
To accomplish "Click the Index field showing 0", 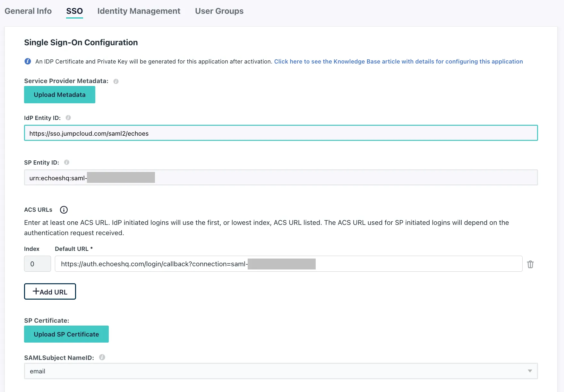I will 38,264.
